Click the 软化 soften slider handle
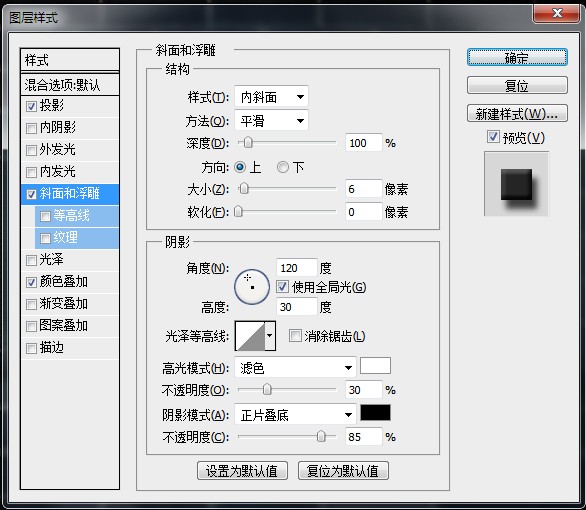The image size is (586, 510). tap(238, 211)
